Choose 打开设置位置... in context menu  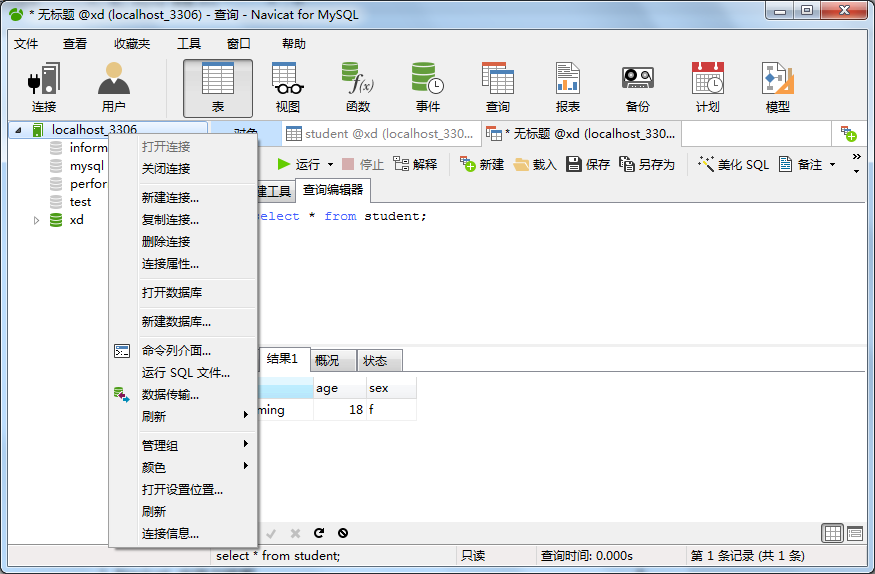click(183, 489)
